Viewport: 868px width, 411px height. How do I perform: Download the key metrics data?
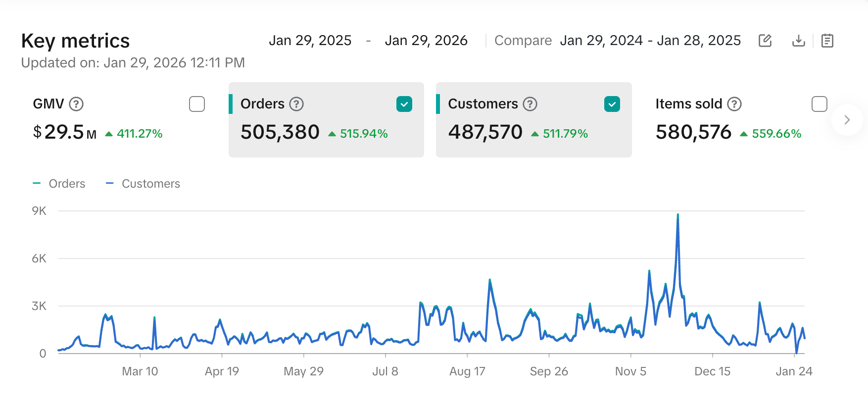(x=798, y=41)
